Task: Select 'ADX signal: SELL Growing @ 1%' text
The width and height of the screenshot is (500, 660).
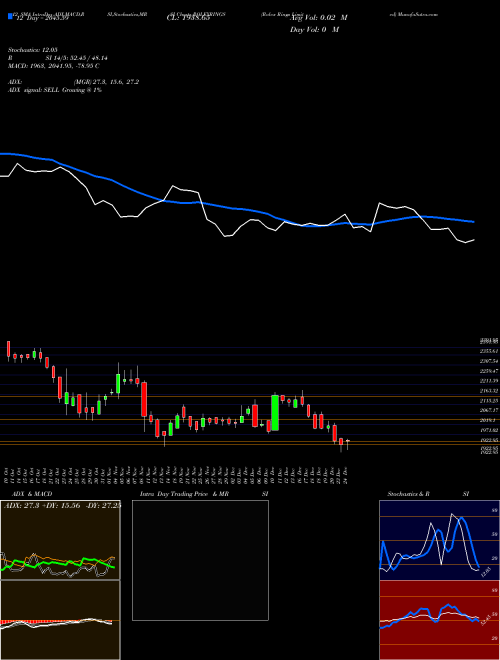Action: coord(55,90)
